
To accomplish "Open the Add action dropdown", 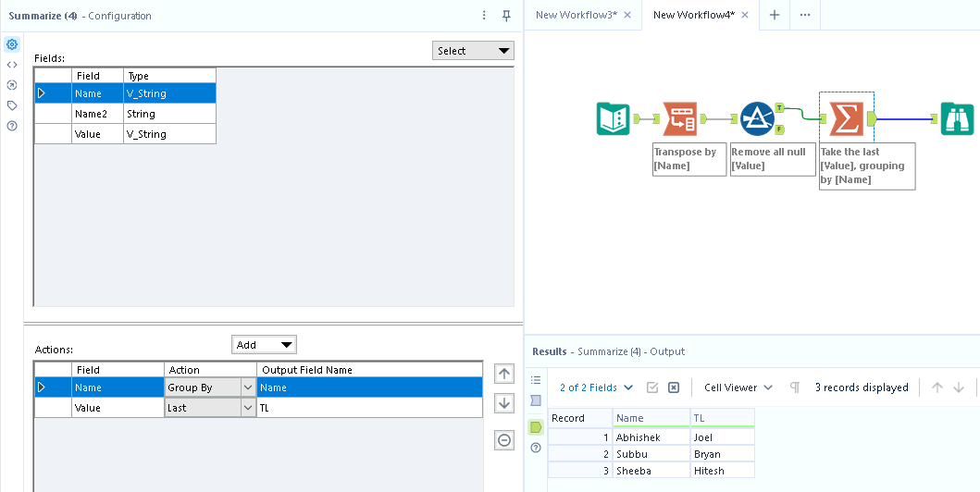I will (x=264, y=345).
